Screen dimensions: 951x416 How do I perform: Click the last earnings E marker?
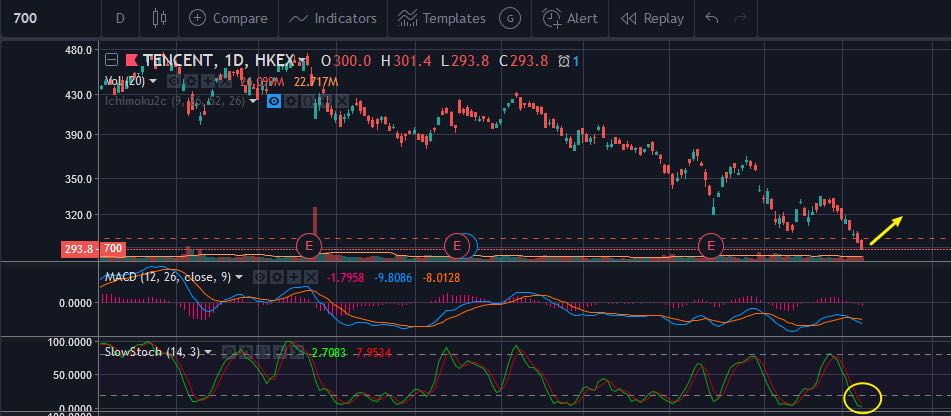tap(711, 246)
